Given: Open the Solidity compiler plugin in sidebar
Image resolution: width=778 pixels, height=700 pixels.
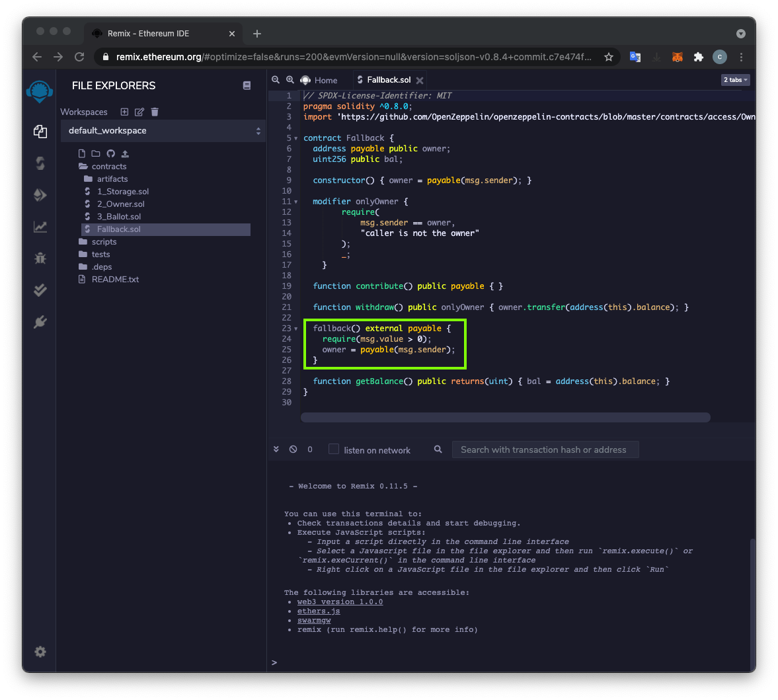Looking at the screenshot, I should (x=40, y=163).
